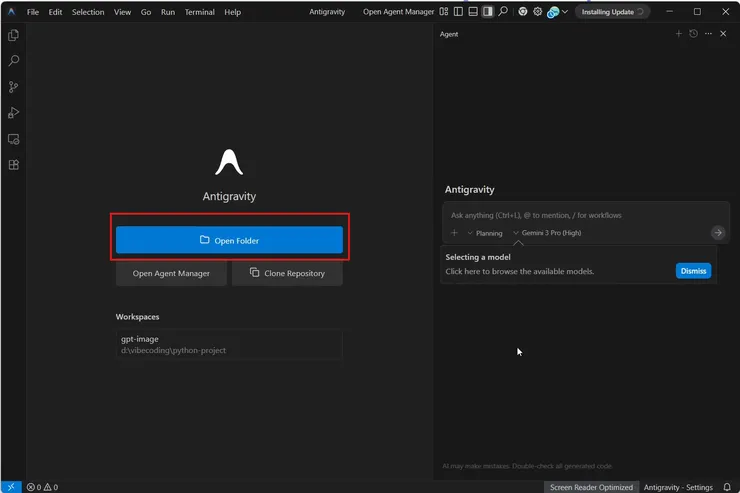Screen dimensions: 740x493
Task: Open the errors and warnings status indicator
Action: tap(42, 487)
